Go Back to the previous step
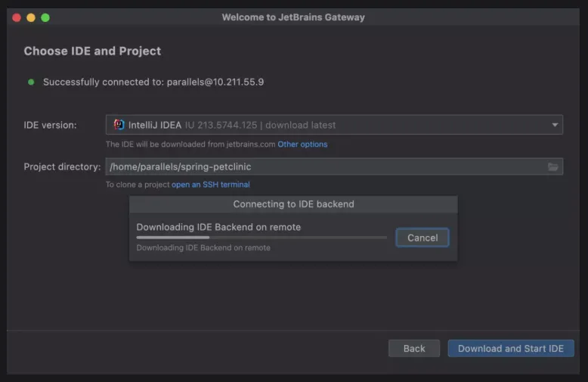588x382 pixels. pyautogui.click(x=414, y=349)
